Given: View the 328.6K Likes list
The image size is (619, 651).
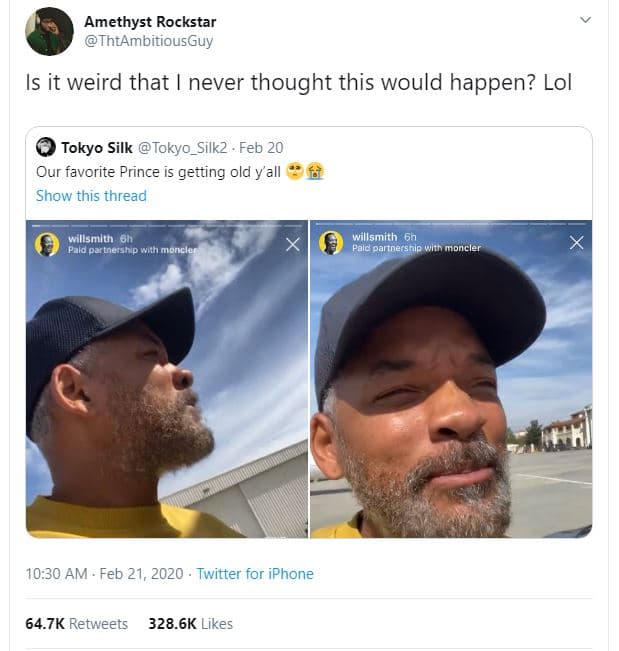Looking at the screenshot, I should (x=190, y=623).
